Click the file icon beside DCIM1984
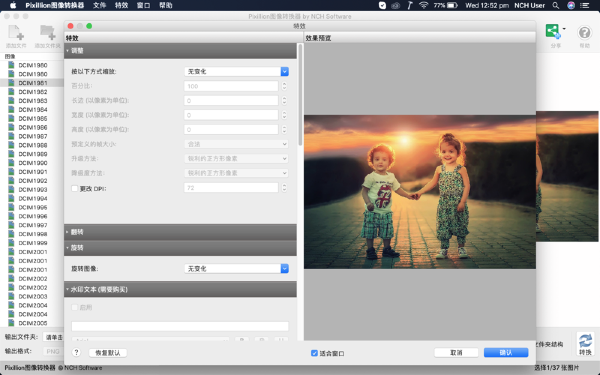 click(11, 109)
